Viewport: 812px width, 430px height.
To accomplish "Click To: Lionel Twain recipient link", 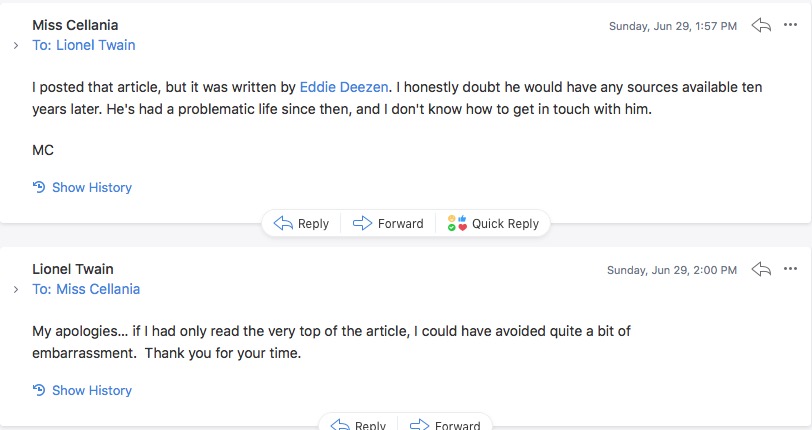I will click(84, 45).
